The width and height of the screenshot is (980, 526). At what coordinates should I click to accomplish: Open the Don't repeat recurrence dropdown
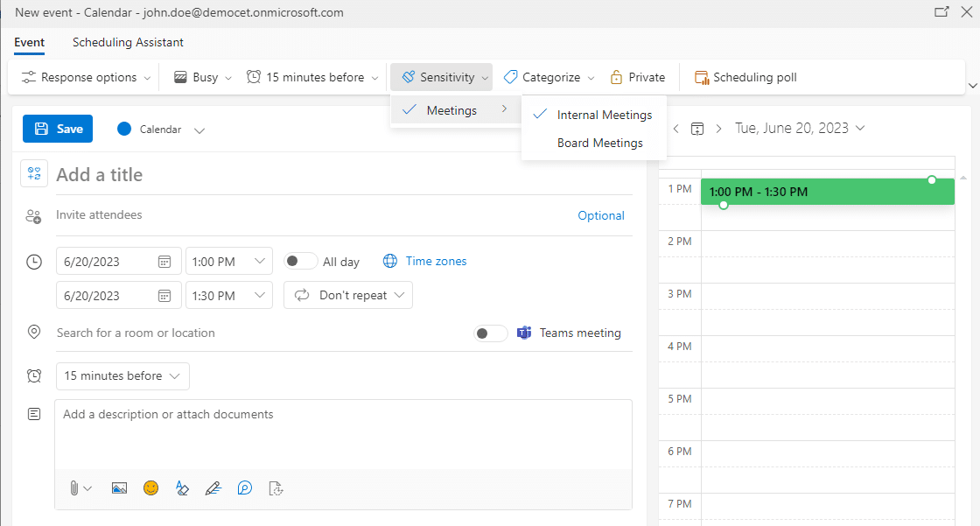click(348, 296)
